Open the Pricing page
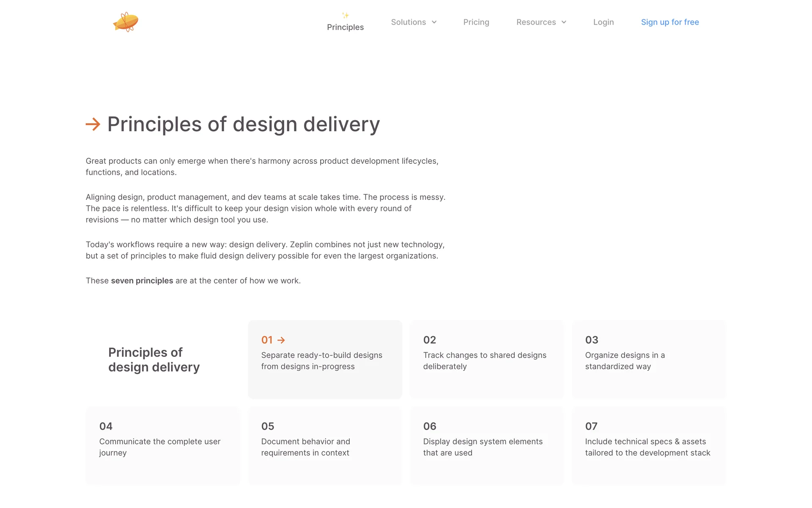Screen dimensions: 812x508 tap(476, 22)
